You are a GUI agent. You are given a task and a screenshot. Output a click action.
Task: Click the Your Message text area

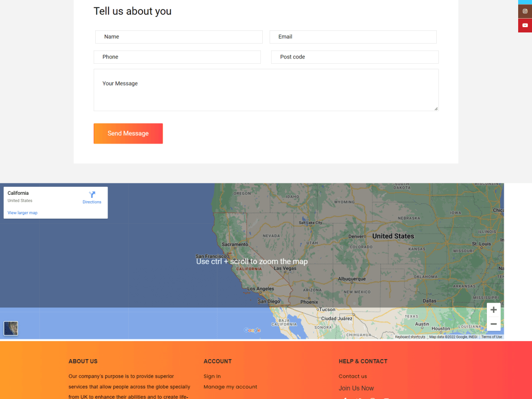pos(266,89)
